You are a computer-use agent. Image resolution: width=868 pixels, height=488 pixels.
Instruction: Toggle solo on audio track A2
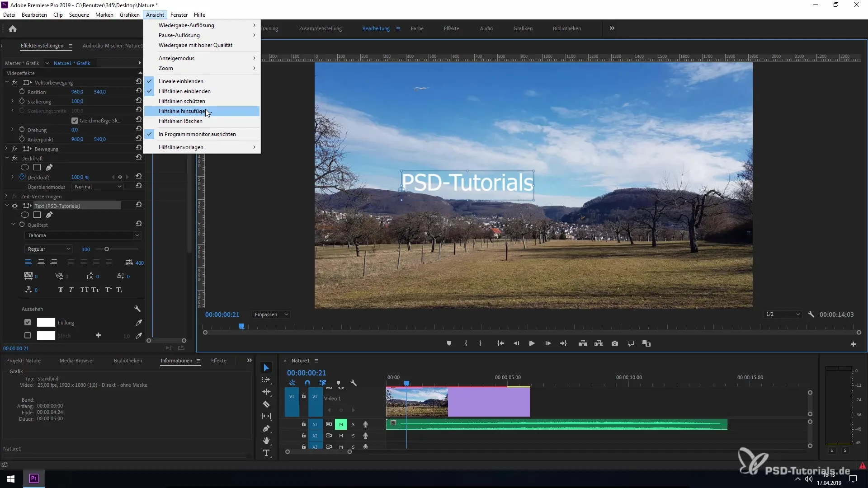[353, 436]
